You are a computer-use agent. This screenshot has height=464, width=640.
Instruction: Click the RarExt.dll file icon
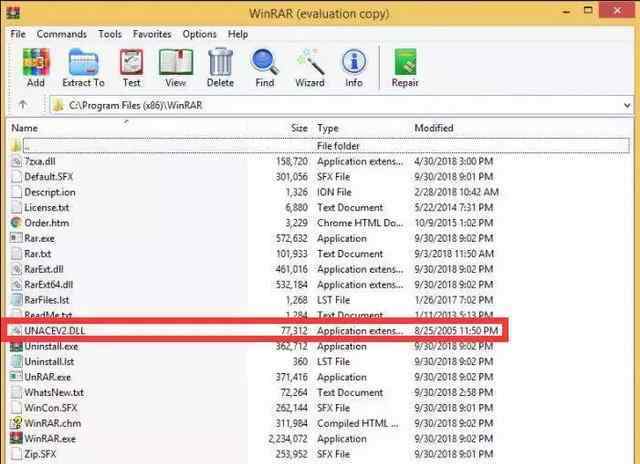[x=16, y=269]
